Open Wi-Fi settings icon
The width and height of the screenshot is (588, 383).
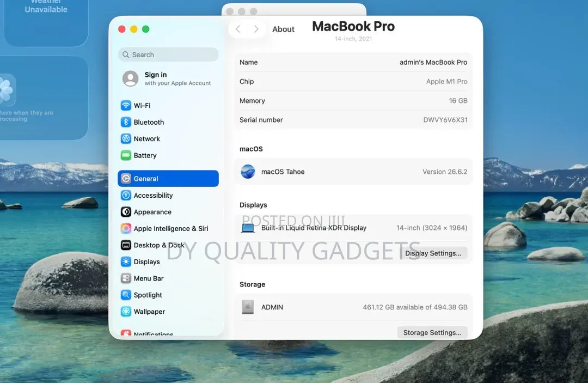tap(126, 105)
